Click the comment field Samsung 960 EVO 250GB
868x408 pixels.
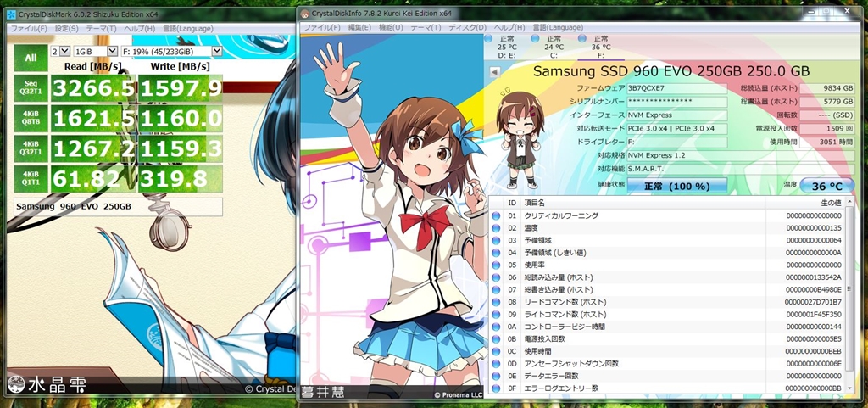tap(119, 206)
